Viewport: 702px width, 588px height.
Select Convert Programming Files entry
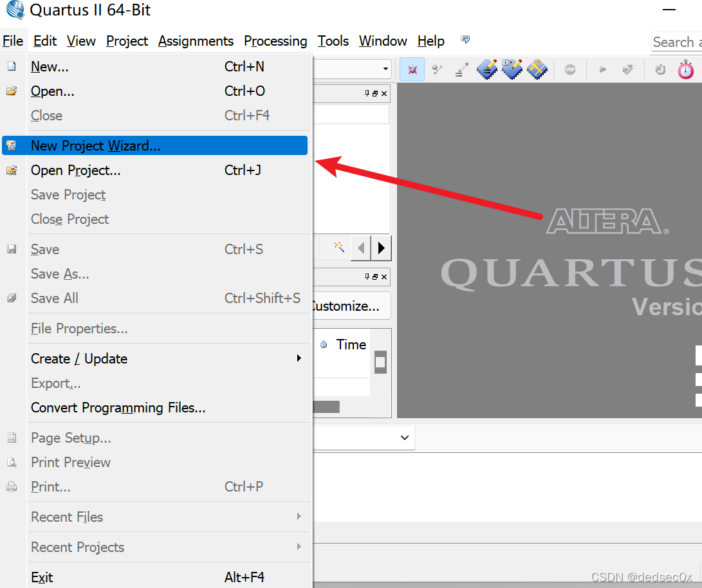pos(155,408)
